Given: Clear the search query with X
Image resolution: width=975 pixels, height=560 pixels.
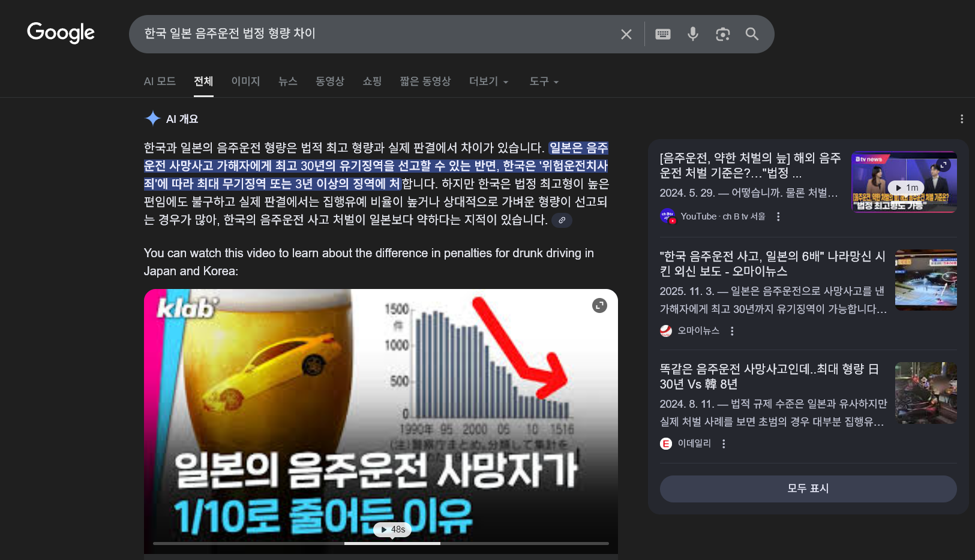Looking at the screenshot, I should tap(626, 34).
